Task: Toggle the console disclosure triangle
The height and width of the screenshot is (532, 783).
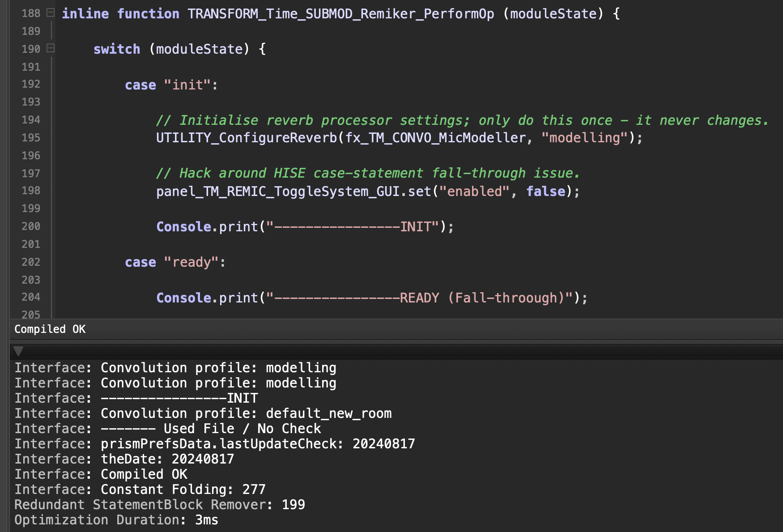Action: (18, 351)
